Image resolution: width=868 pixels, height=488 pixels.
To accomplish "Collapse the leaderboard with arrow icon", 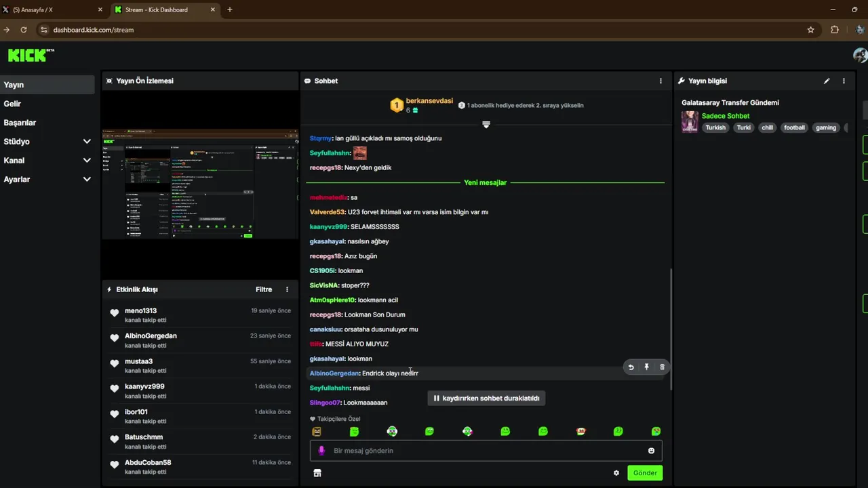I will [486, 124].
